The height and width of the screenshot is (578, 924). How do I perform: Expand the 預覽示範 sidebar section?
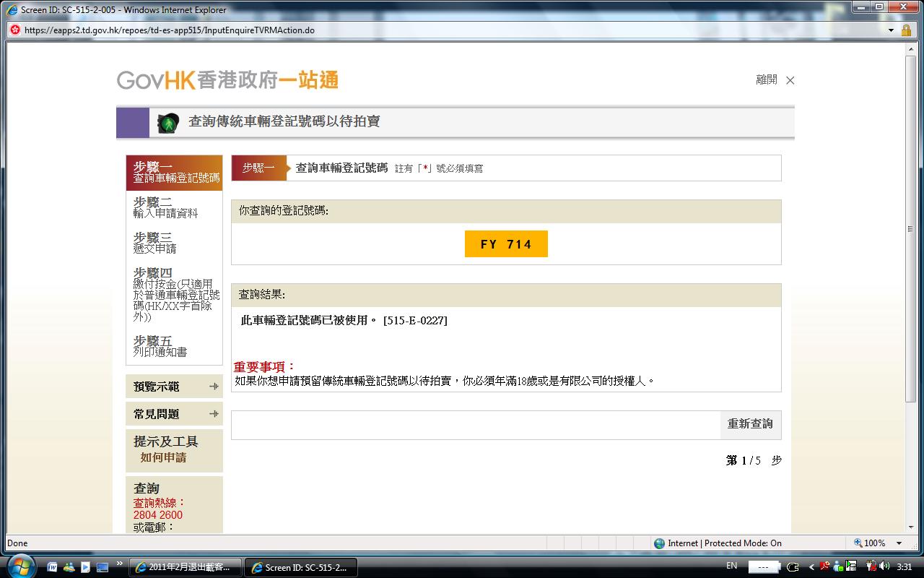click(x=174, y=387)
